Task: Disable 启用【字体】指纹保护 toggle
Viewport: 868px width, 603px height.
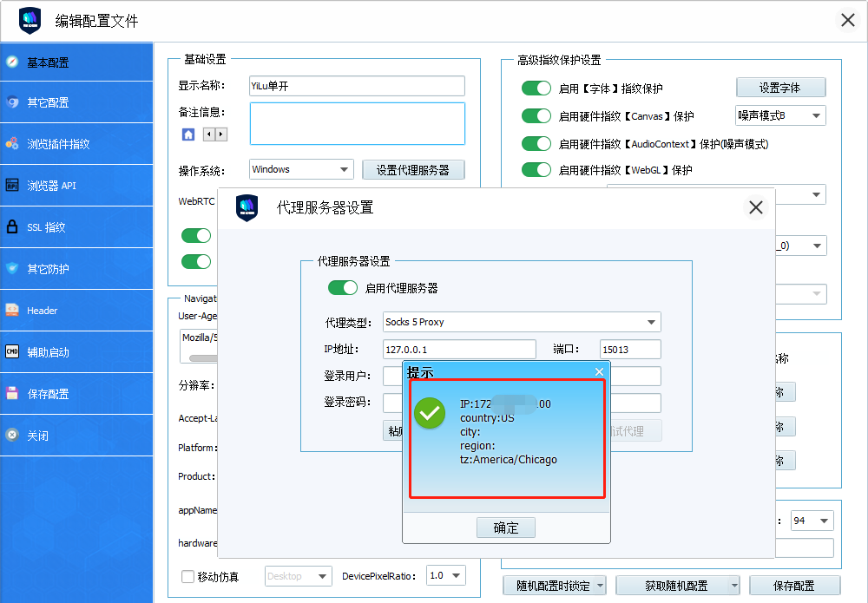Action: (536, 88)
